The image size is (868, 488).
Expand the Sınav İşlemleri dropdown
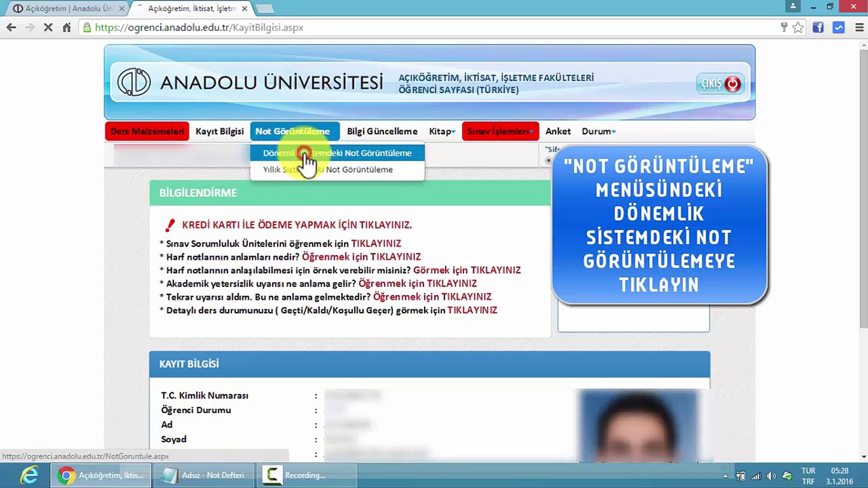(x=500, y=131)
